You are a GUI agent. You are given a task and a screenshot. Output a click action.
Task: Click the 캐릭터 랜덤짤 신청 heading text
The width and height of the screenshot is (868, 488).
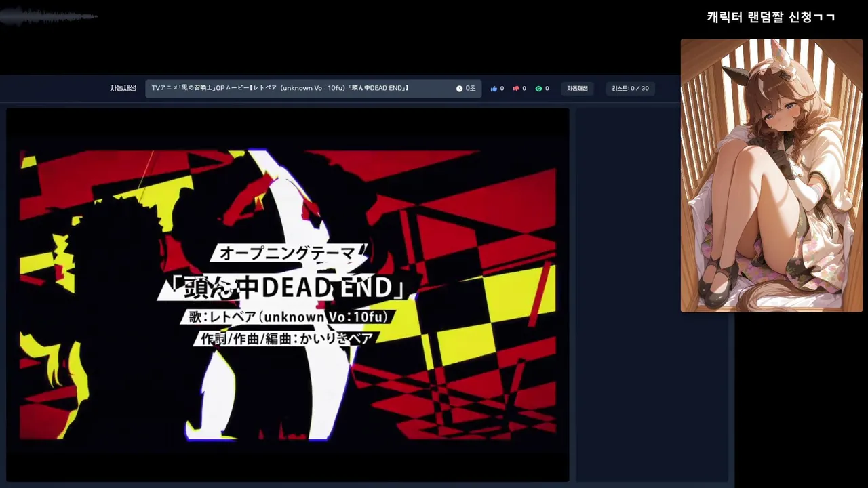771,17
